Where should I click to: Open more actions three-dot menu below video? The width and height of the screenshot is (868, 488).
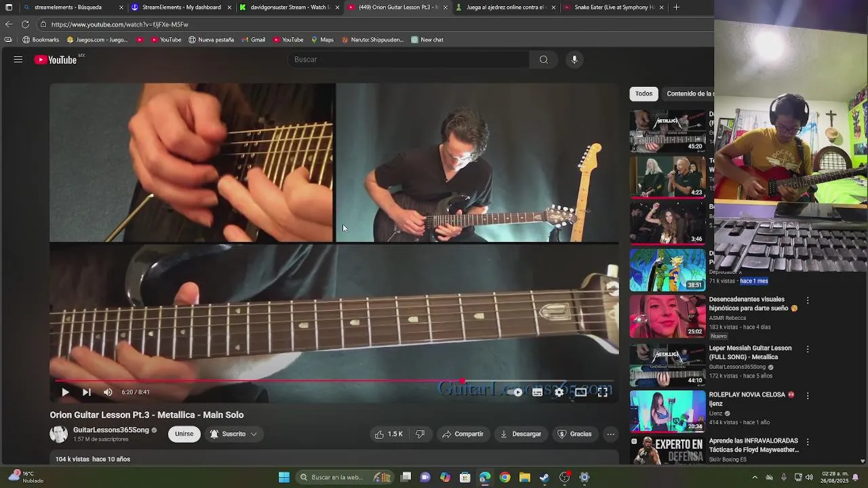pos(610,434)
